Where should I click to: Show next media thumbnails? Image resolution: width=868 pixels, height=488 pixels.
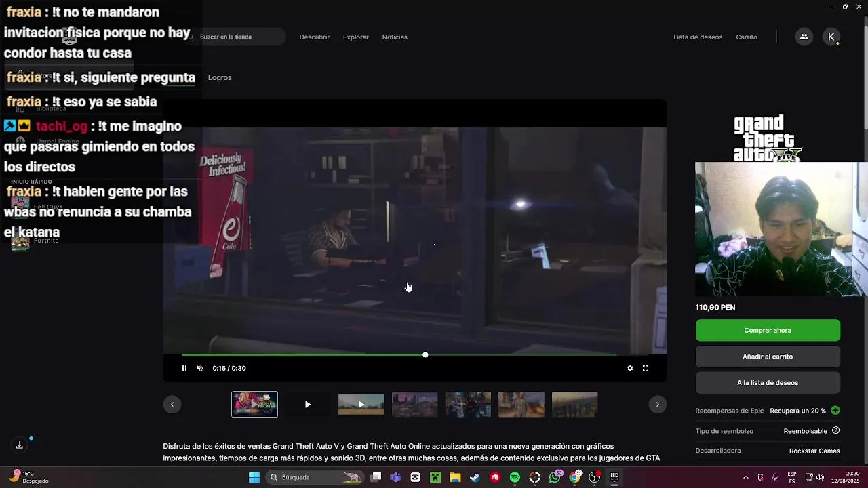657,404
